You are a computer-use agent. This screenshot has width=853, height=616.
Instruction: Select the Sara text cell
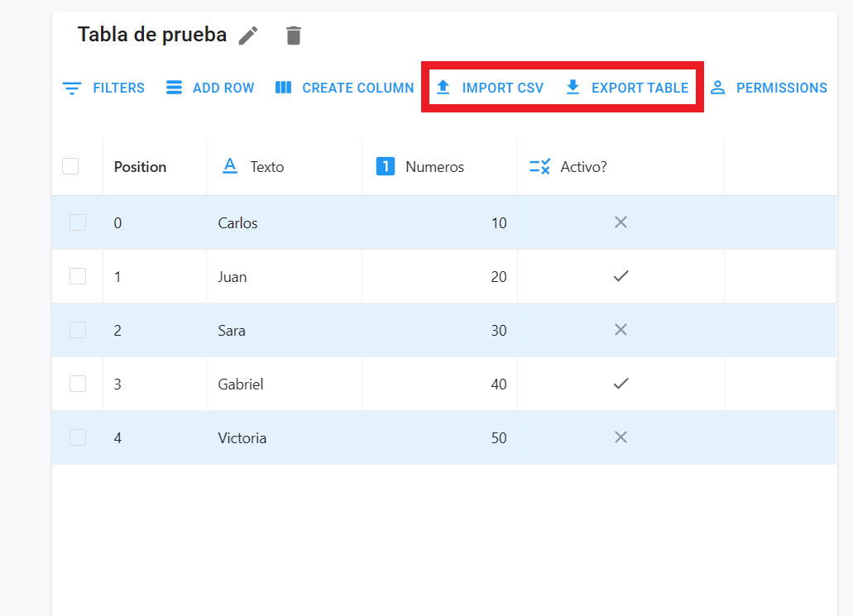pyautogui.click(x=284, y=330)
